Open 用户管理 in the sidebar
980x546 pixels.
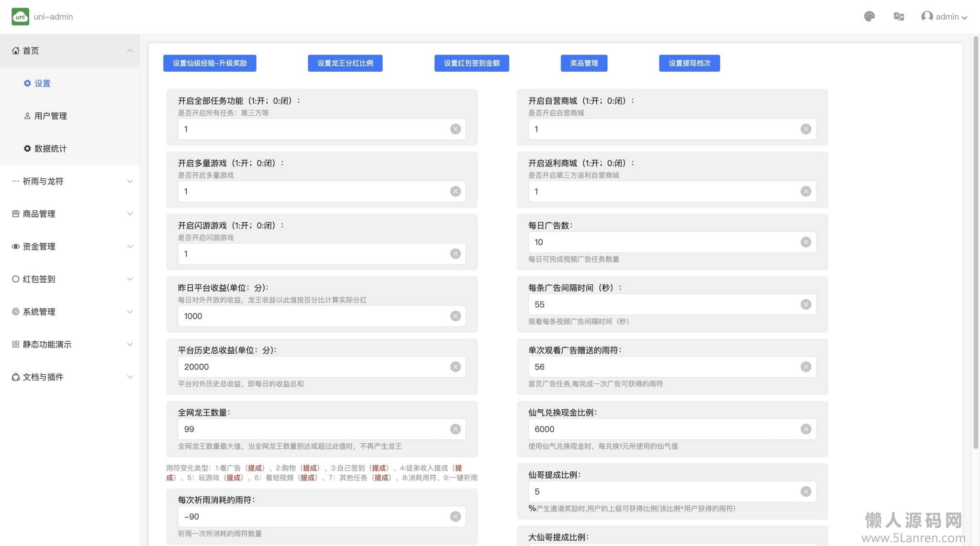pos(50,116)
